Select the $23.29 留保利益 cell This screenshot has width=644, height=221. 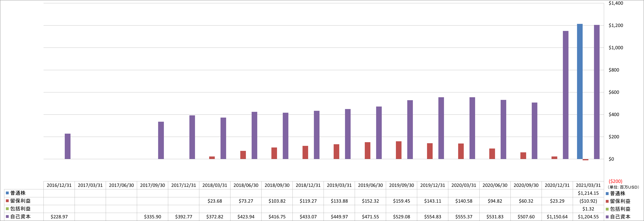557,201
